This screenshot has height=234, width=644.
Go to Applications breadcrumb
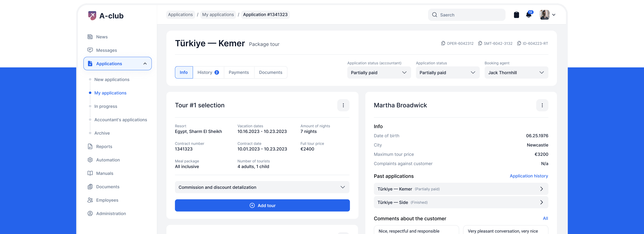[180, 14]
